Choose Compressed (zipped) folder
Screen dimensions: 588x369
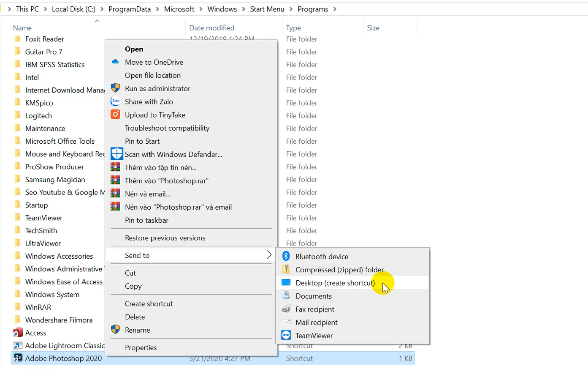340,270
